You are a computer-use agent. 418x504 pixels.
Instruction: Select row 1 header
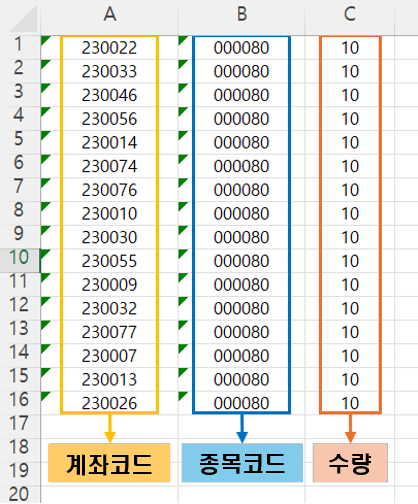pyautogui.click(x=19, y=48)
